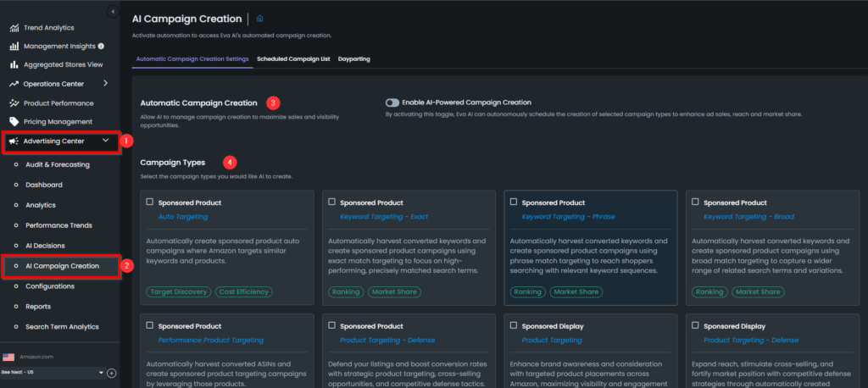Click the Cost Efficiency tag
Image resolution: width=868 pixels, height=388 pixels.
point(244,291)
